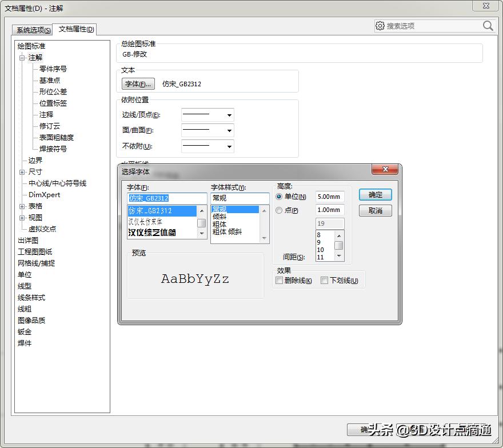The image size is (503, 448).
Task: Expand the 视图 tree node
Action: (21, 217)
